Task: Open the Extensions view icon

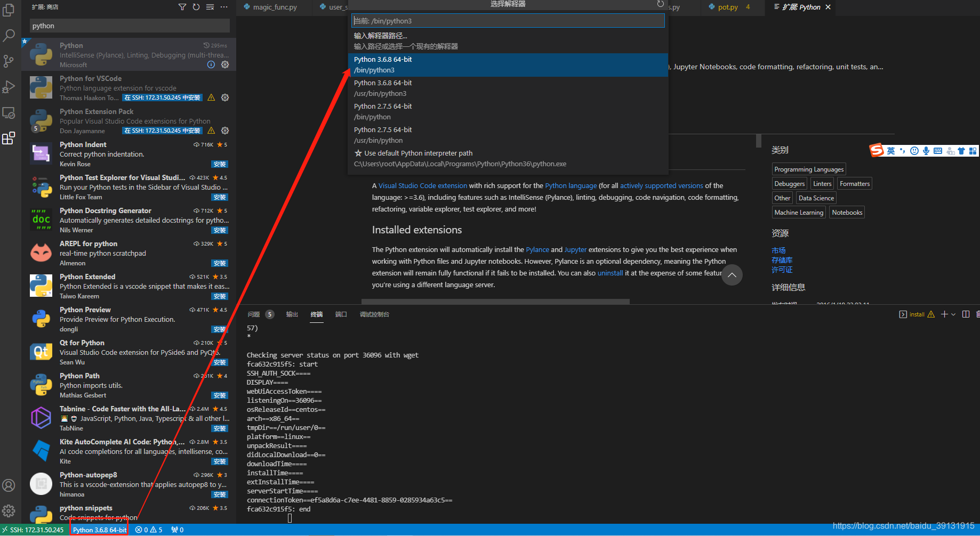Action: tap(9, 139)
